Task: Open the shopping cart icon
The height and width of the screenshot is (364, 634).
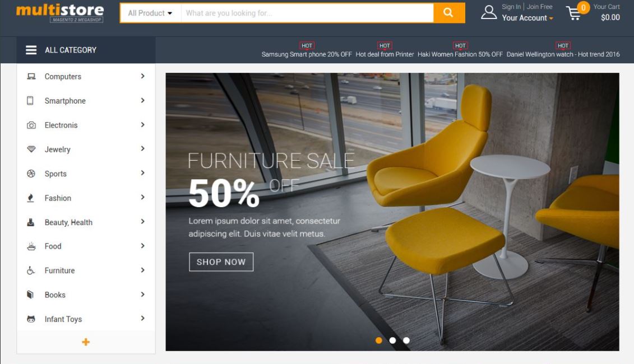Action: pyautogui.click(x=574, y=13)
